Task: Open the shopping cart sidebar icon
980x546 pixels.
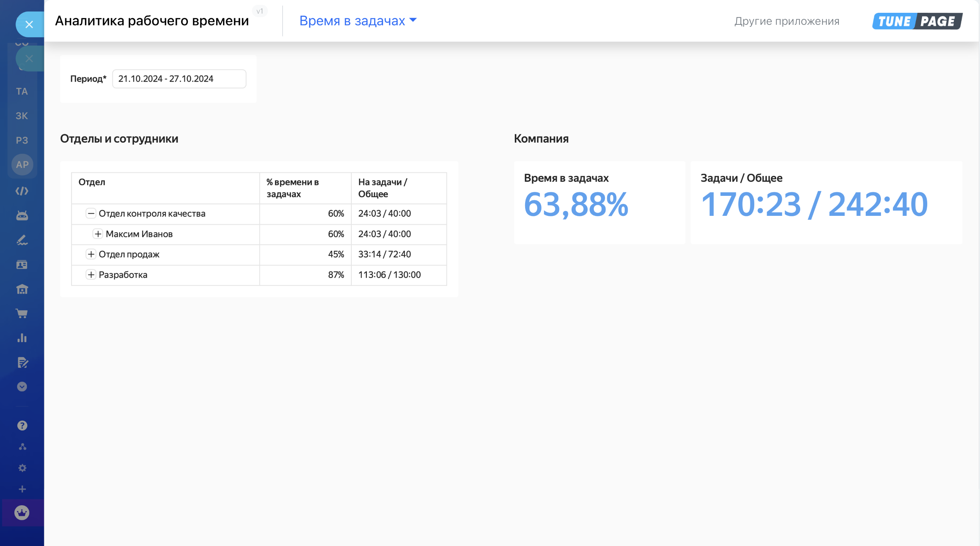Action: click(x=22, y=314)
